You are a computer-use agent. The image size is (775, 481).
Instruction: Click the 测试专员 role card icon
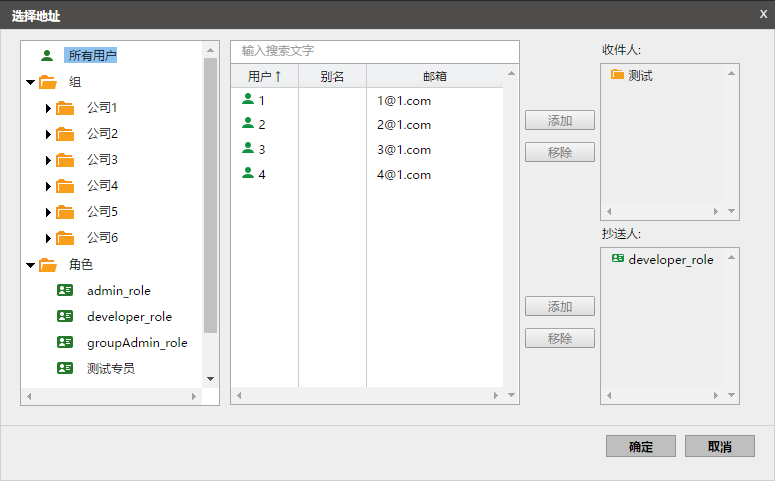click(66, 369)
